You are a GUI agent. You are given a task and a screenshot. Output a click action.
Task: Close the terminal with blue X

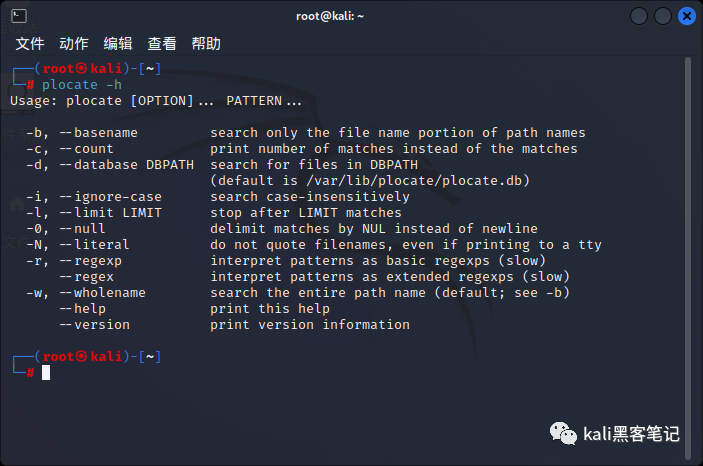pyautogui.click(x=687, y=16)
